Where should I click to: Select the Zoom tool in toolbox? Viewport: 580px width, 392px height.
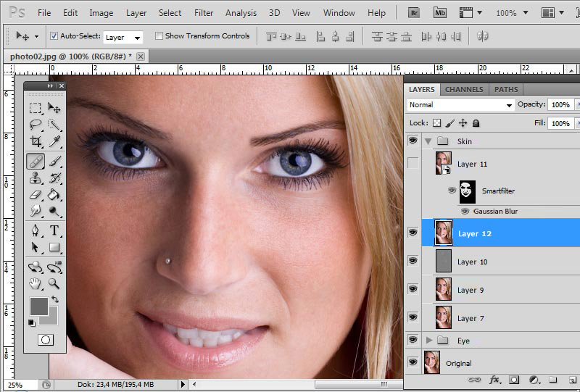click(x=54, y=283)
